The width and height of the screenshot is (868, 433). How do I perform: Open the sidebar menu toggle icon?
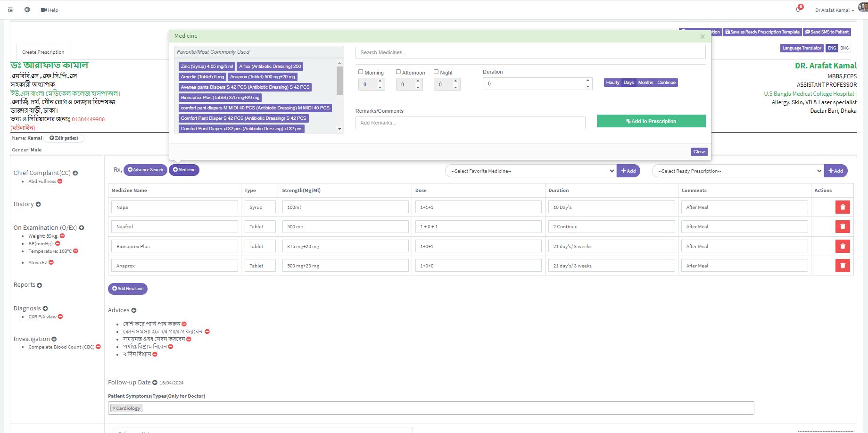(10, 10)
